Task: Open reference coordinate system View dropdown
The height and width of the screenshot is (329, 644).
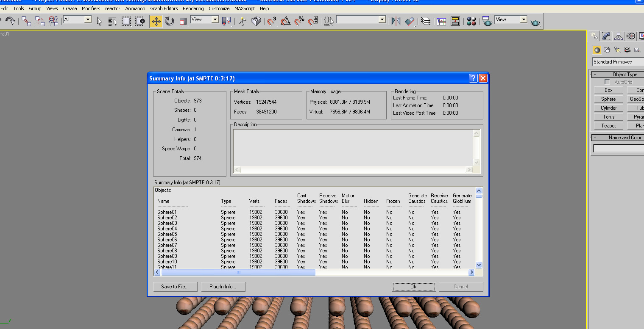Action: coord(204,19)
